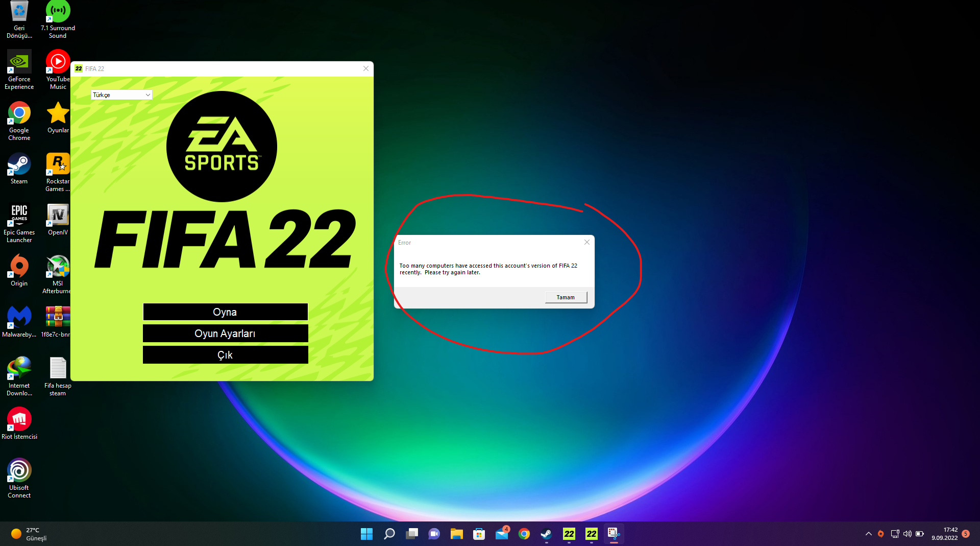Open Google Chrome from the taskbar
This screenshot has height=546, width=980.
click(x=524, y=534)
